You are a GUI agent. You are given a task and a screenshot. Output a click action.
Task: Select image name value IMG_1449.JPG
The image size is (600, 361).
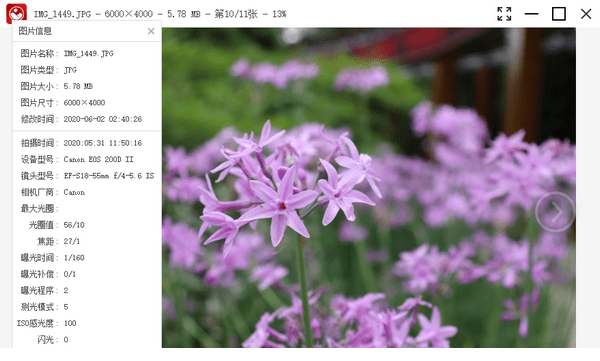tap(88, 54)
